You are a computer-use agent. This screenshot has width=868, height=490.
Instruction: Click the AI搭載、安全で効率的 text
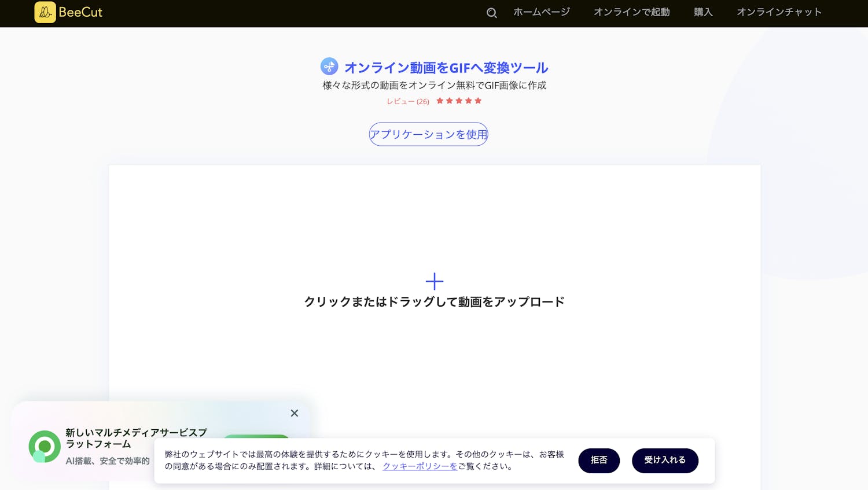(108, 461)
